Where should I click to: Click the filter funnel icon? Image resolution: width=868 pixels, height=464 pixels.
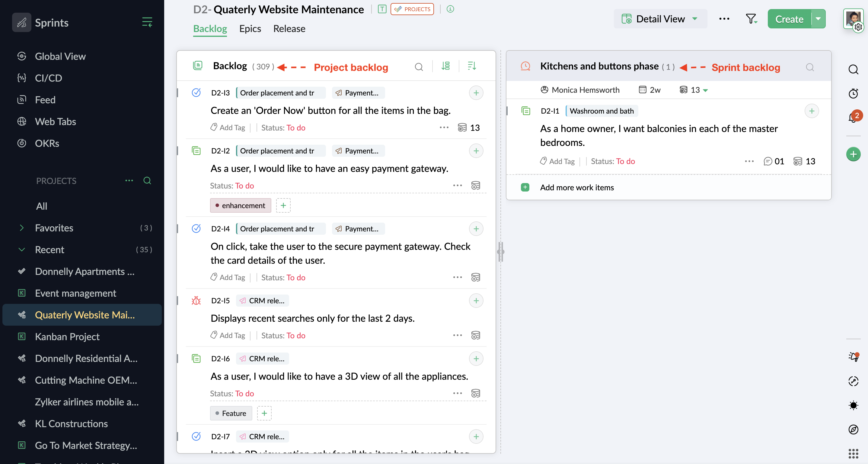(x=751, y=19)
